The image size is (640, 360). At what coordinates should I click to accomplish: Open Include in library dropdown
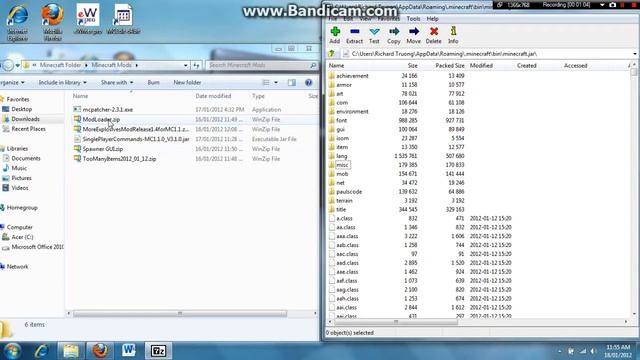click(x=62, y=82)
